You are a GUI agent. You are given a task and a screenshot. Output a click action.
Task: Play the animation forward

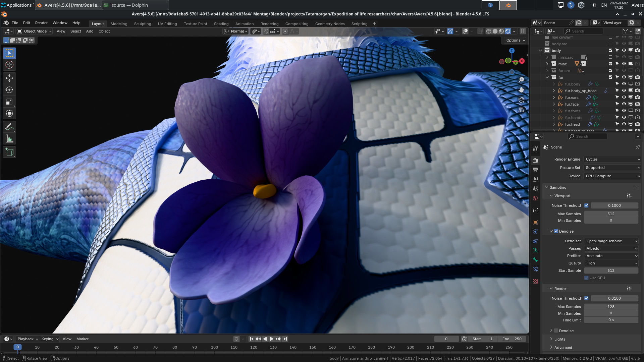272,339
